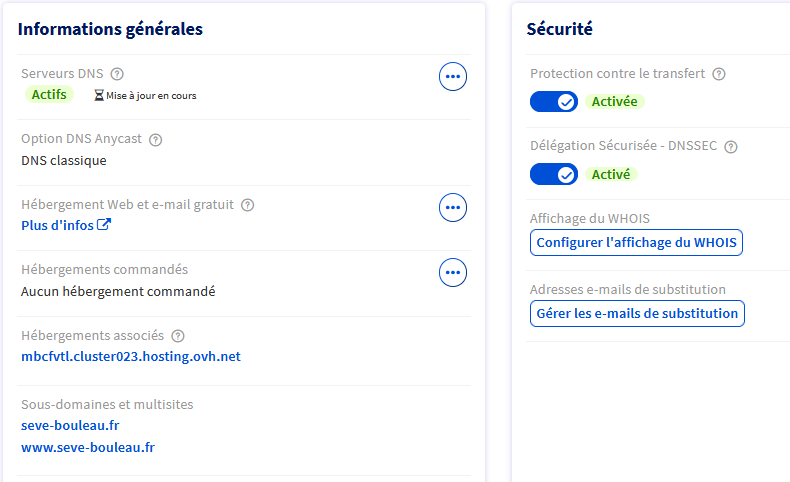Image resolution: width=790 pixels, height=482 pixels.
Task: Open the seve-bouleau.fr subdomain link
Action: pos(70,425)
